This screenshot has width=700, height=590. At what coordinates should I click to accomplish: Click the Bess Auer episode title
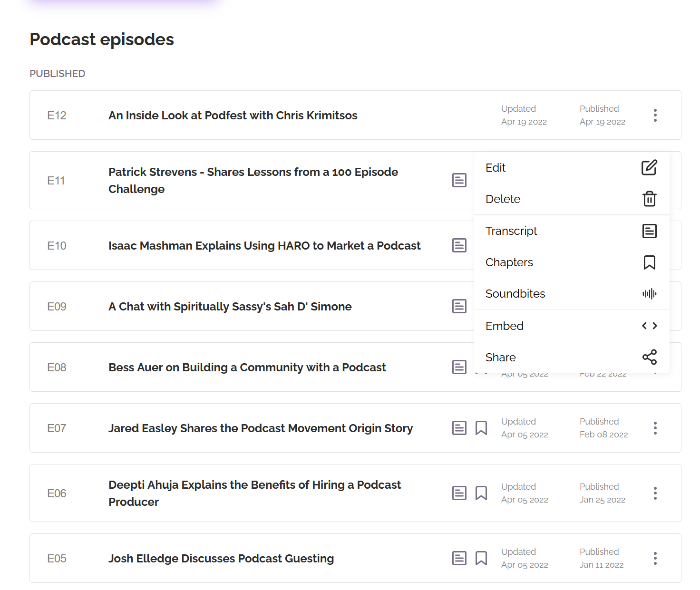click(247, 367)
